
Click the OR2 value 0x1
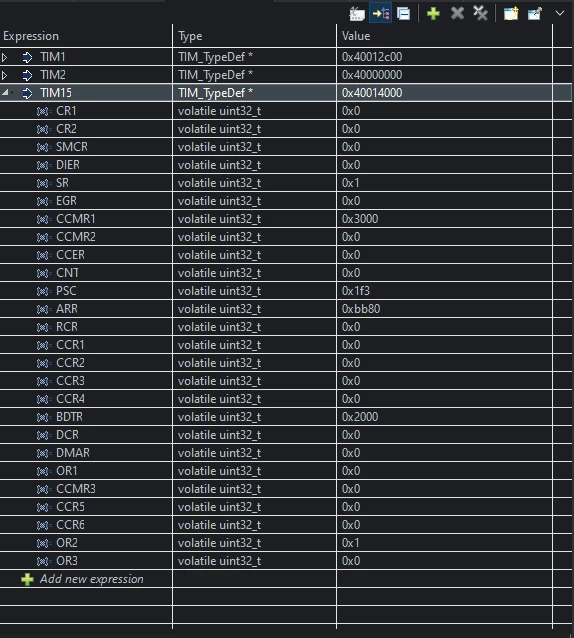[351, 543]
